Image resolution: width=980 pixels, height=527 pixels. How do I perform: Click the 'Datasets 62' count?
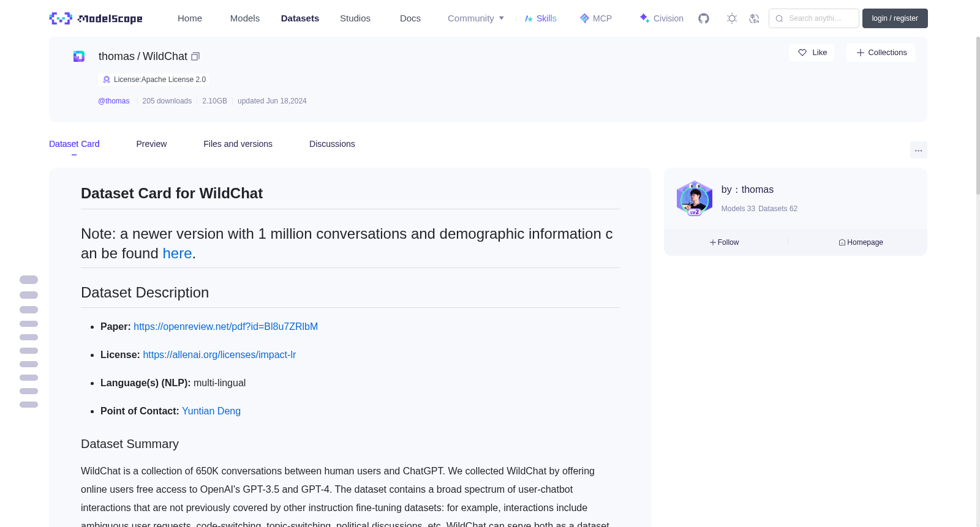click(x=778, y=209)
